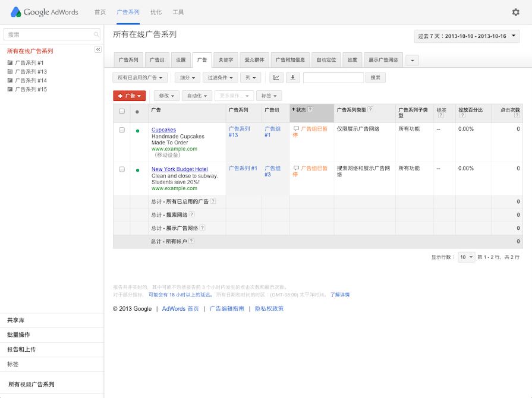Check the New York Budget Hotel checkbox
532x398 pixels.
pos(122,169)
